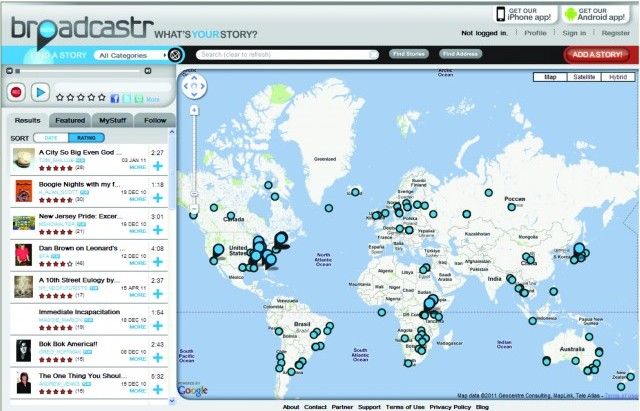The width and height of the screenshot is (640, 411).
Task: Switch to the MyStuff tab
Action: coord(112,119)
